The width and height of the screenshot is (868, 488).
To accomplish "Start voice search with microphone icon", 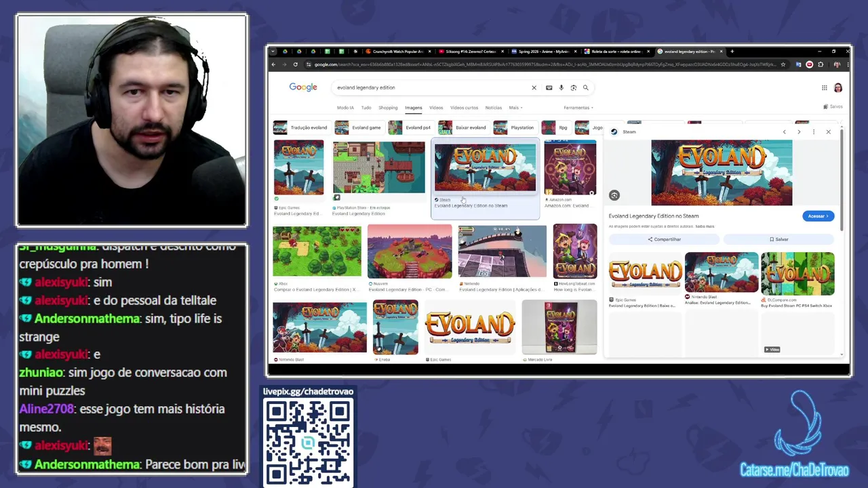I will pyautogui.click(x=561, y=87).
